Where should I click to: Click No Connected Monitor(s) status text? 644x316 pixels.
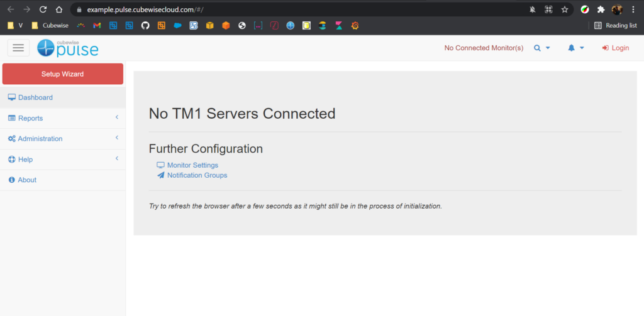pos(483,48)
